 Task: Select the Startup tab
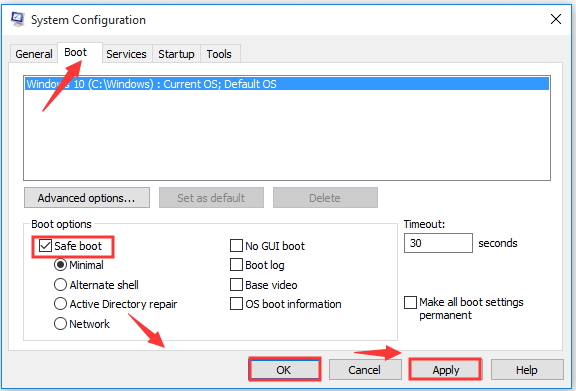[x=176, y=54]
